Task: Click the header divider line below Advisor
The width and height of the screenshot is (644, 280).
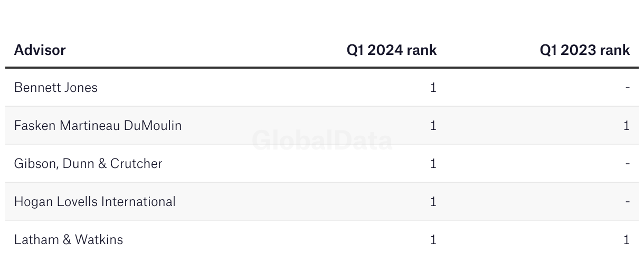Action: coord(322,68)
